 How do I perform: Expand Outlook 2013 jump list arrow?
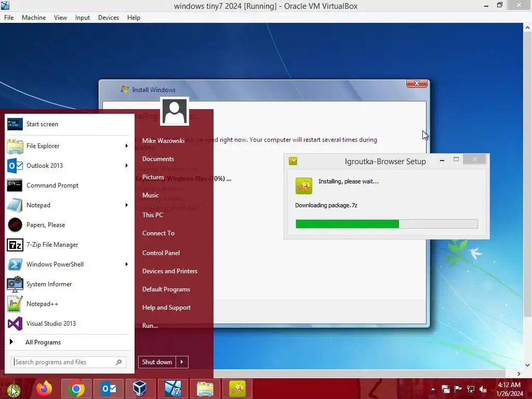click(x=127, y=166)
